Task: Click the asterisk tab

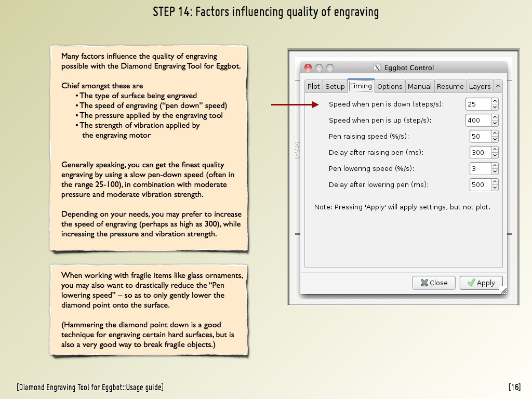Action: tap(498, 86)
